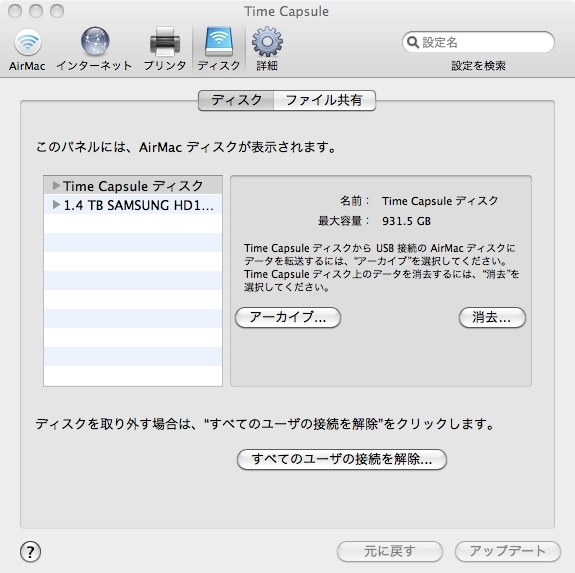The image size is (575, 573).
Task: Open the AirMac wireless settings icon
Action: pyautogui.click(x=27, y=43)
